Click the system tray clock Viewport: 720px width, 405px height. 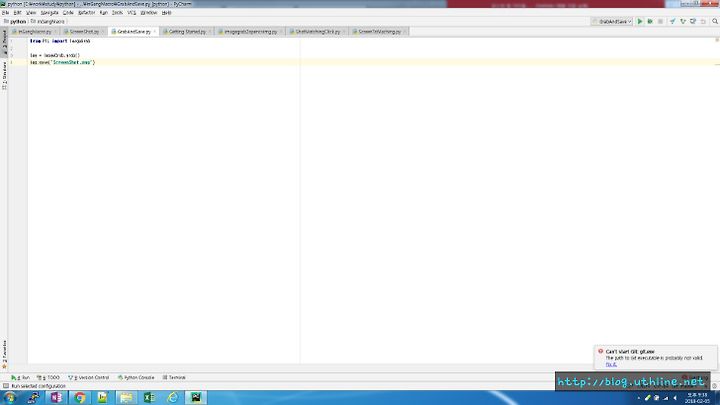pyautogui.click(x=697, y=398)
